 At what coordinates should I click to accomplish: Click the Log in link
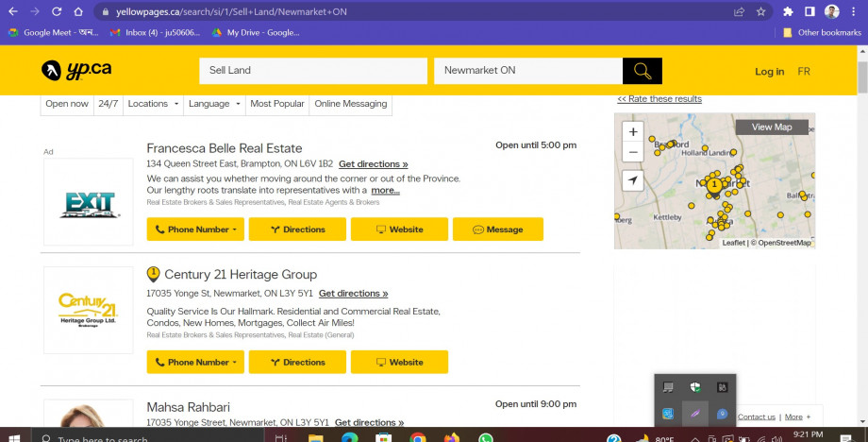(769, 72)
